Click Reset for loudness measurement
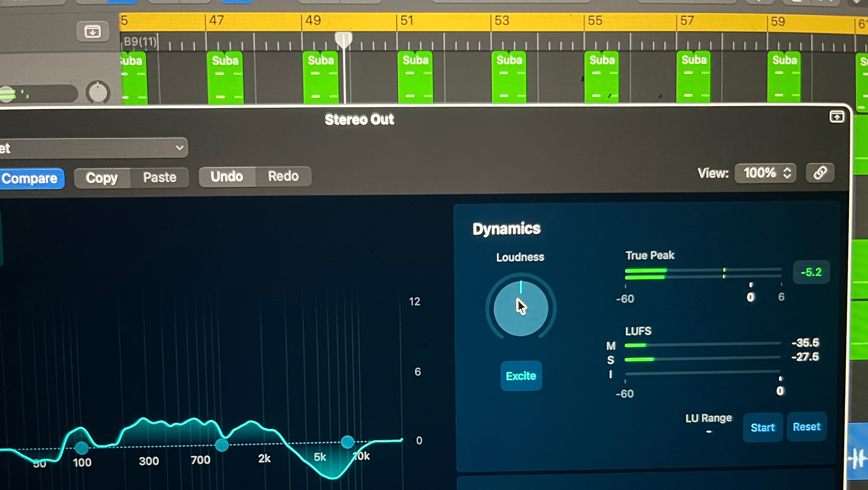The image size is (868, 490). [807, 427]
